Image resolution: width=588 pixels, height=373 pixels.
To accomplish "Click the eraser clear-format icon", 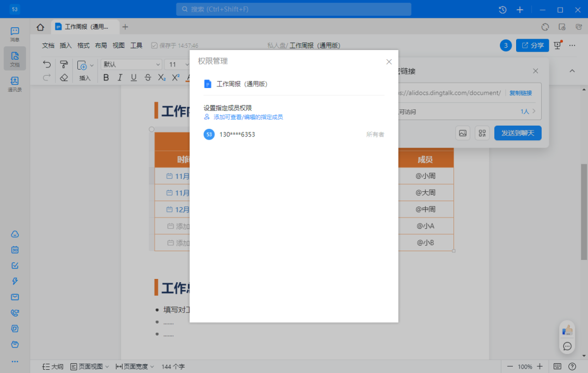I will click(x=64, y=78).
